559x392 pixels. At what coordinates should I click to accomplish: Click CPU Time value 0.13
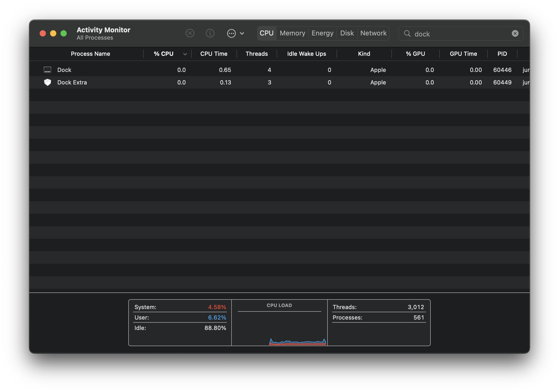tap(226, 82)
